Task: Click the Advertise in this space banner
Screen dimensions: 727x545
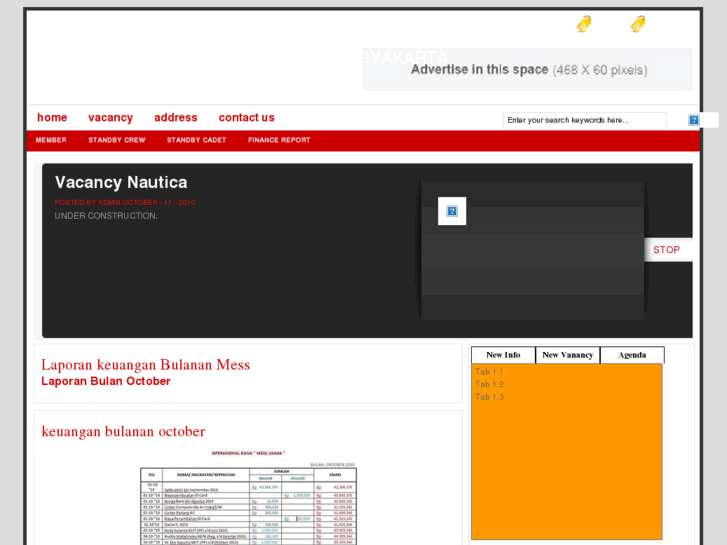Action: coord(528,70)
